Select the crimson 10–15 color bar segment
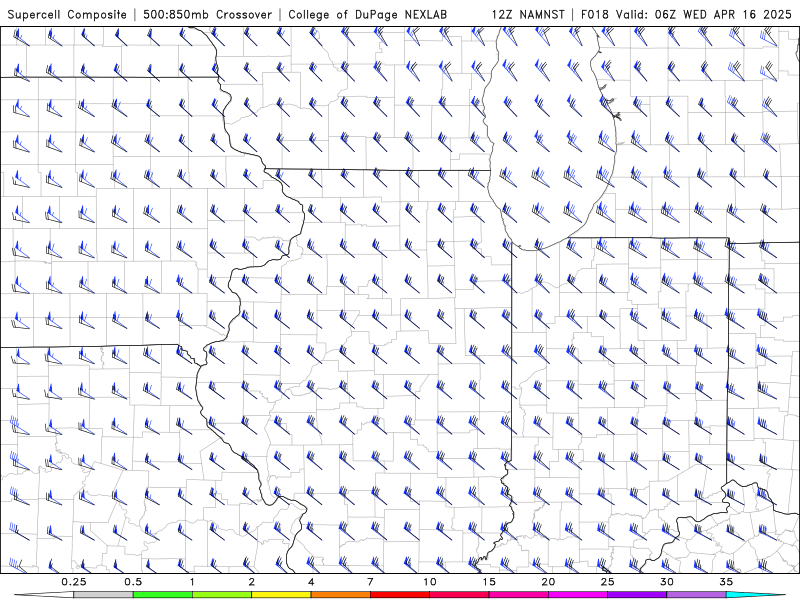 (x=459, y=595)
